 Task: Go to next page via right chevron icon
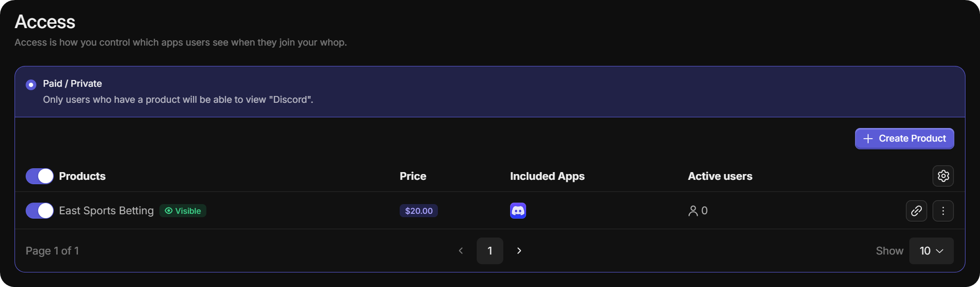(519, 251)
